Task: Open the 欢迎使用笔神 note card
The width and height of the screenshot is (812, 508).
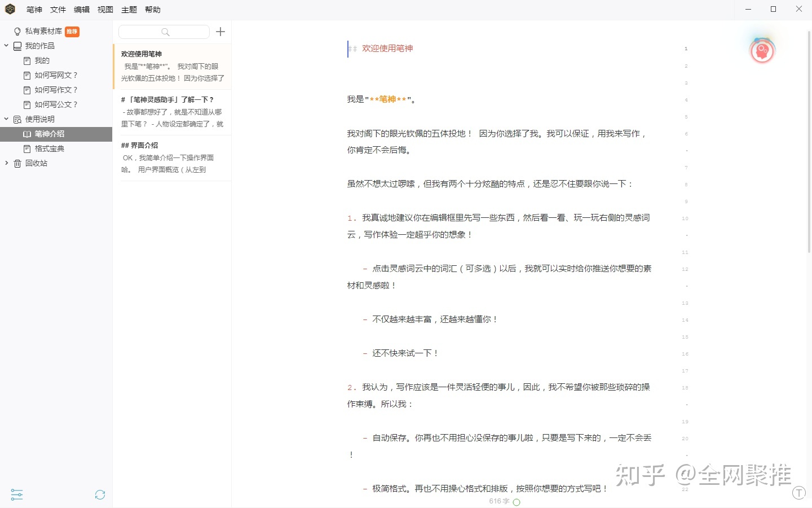Action: [x=173, y=67]
